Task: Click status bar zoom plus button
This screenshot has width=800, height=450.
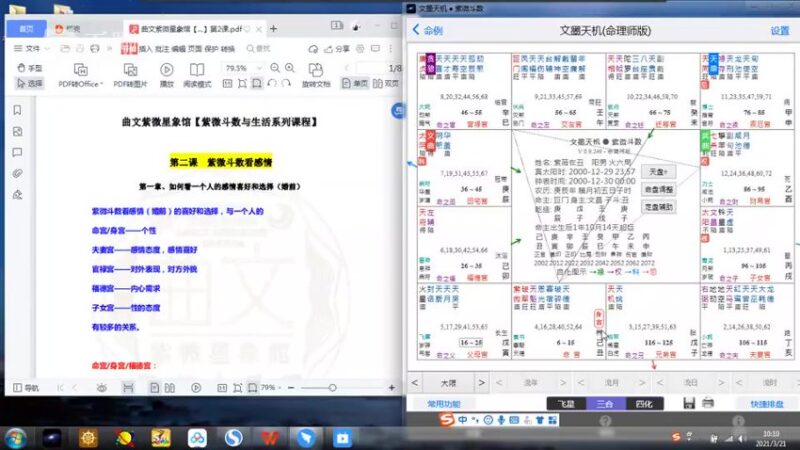Action: tap(391, 388)
